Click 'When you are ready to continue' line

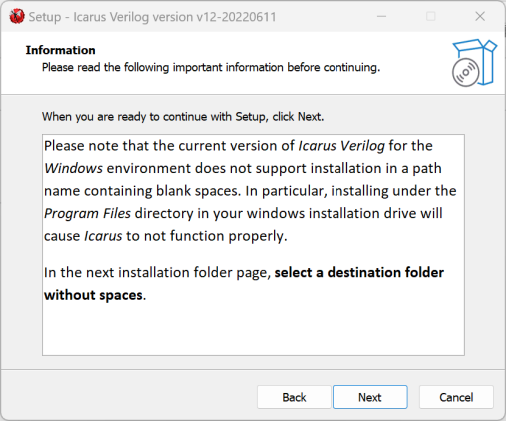(x=183, y=117)
